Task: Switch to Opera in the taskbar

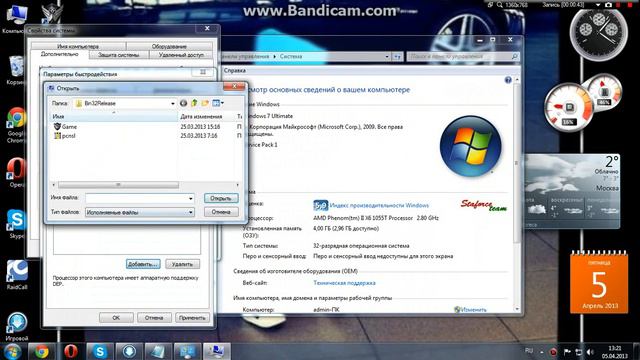Action: tap(70, 351)
